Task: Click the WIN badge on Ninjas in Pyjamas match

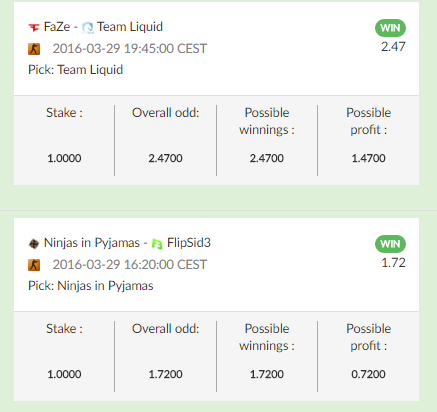Action: (390, 244)
